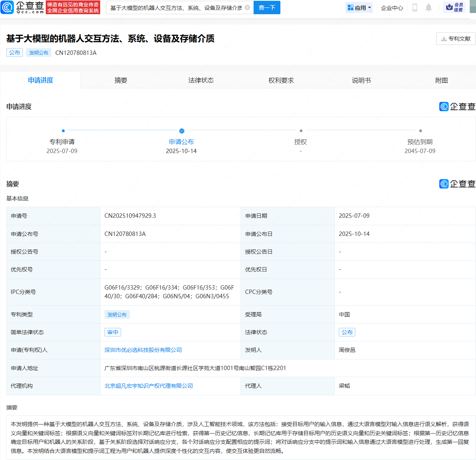Open the 企业中心 menu
This screenshot has width=476, height=460.
392,8
